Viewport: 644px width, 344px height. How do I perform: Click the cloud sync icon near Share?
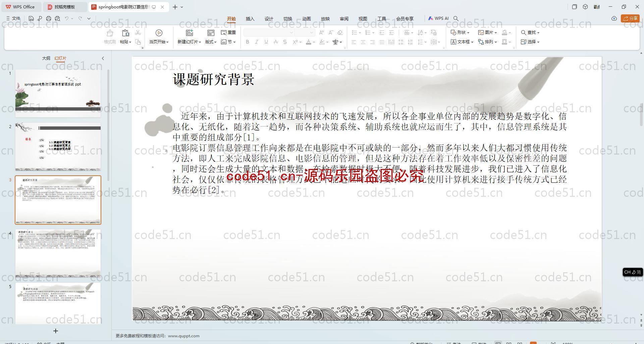(614, 18)
